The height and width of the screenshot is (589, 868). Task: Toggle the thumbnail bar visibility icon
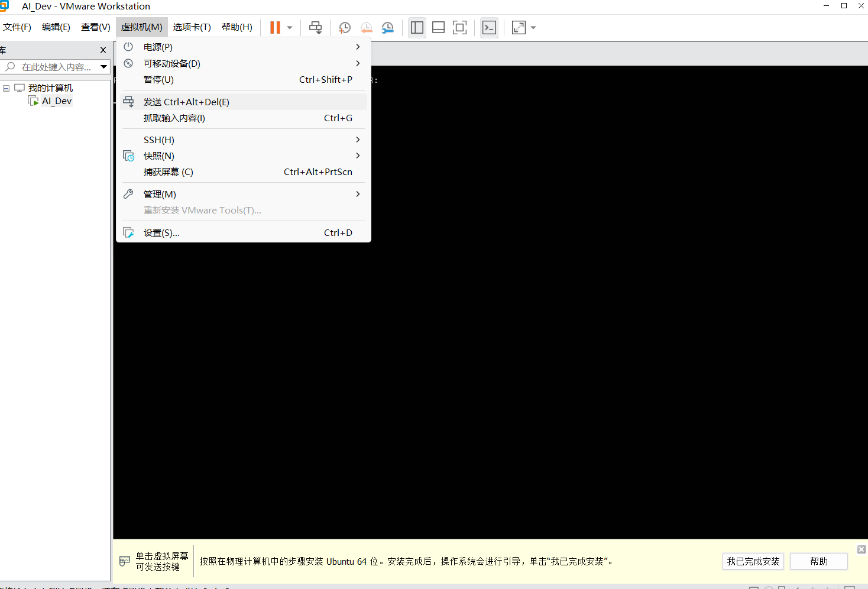pos(438,27)
